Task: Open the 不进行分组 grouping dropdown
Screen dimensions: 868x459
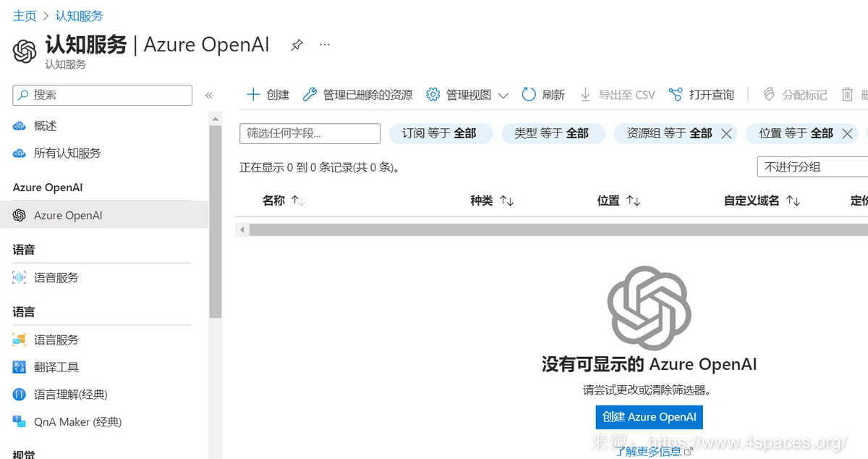Action: pyautogui.click(x=812, y=167)
